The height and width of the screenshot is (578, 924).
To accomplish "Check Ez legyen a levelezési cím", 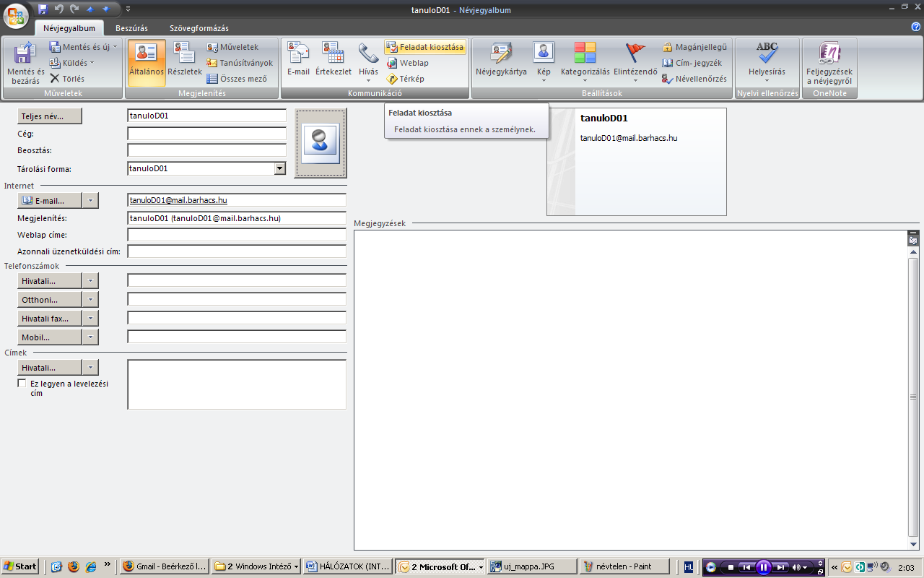I will click(22, 384).
